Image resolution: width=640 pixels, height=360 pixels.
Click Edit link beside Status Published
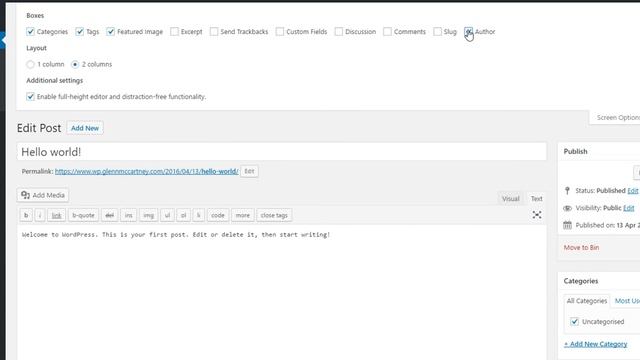point(633,191)
